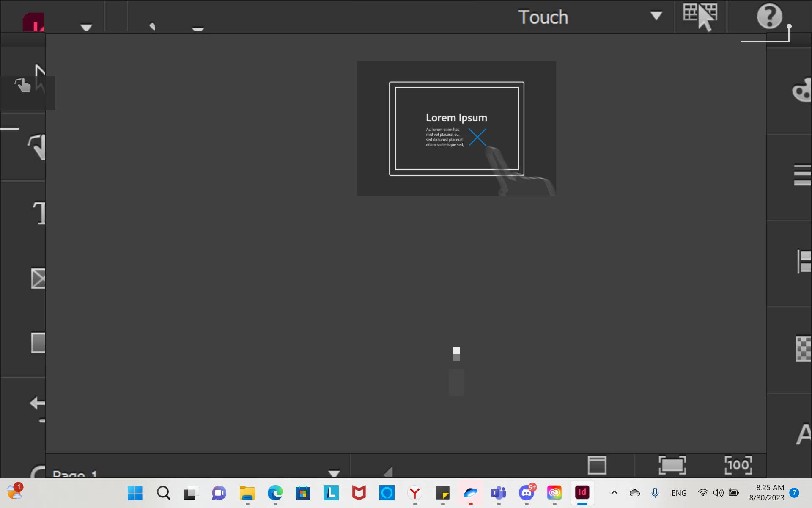Switch touch workspace via grid-cursor icon
The image size is (812, 508).
coord(700,16)
